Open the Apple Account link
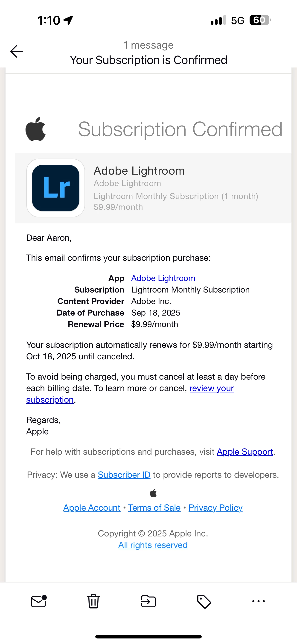 coord(92,508)
